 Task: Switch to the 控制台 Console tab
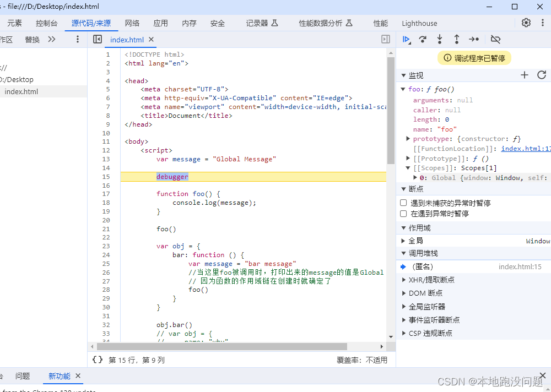pyautogui.click(x=46, y=23)
